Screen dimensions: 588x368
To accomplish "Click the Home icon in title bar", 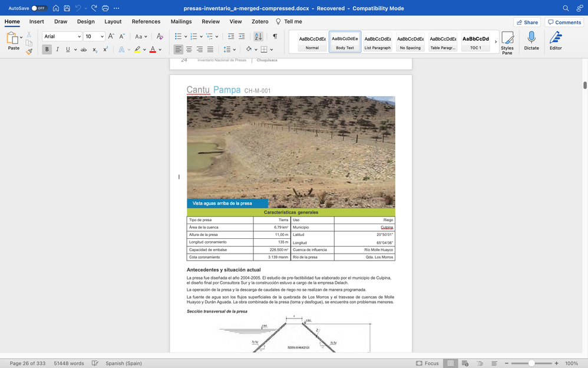I will point(56,8).
